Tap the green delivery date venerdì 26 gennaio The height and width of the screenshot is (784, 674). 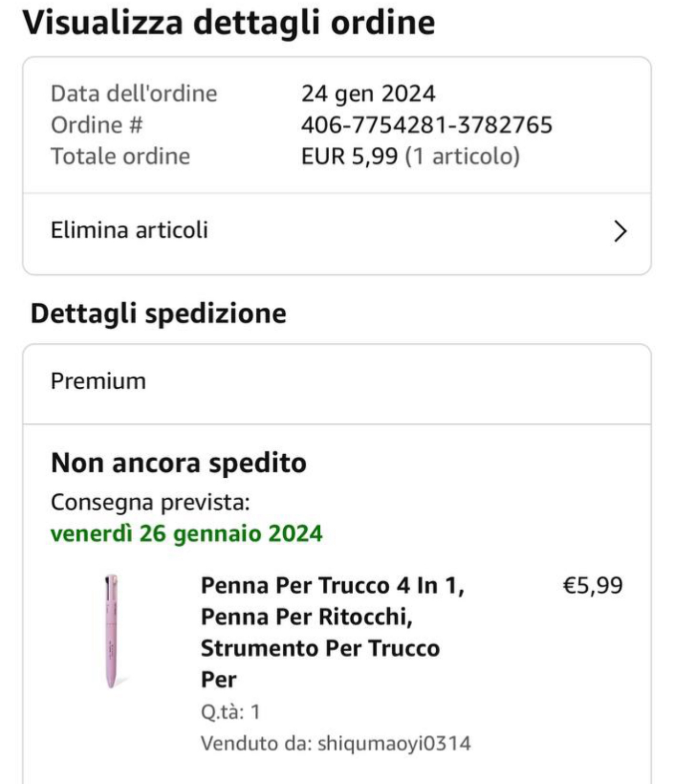[187, 534]
